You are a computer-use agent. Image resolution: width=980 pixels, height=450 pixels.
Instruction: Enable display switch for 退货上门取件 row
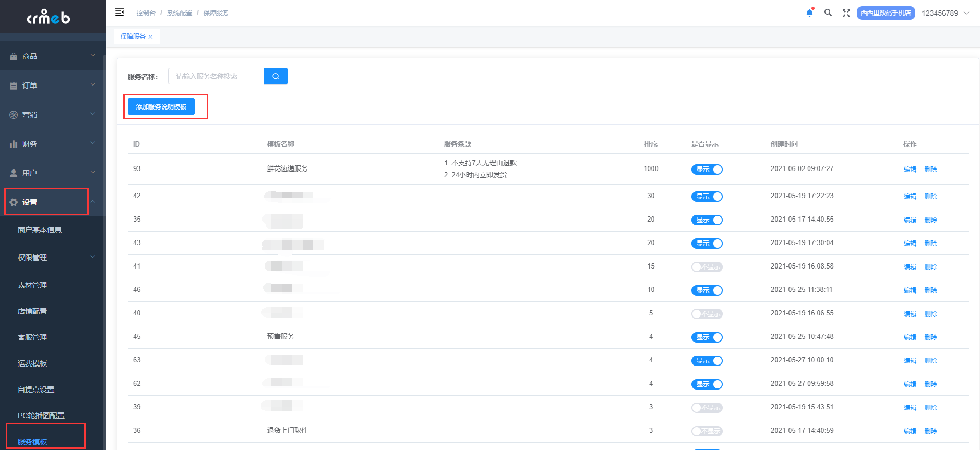tap(707, 431)
